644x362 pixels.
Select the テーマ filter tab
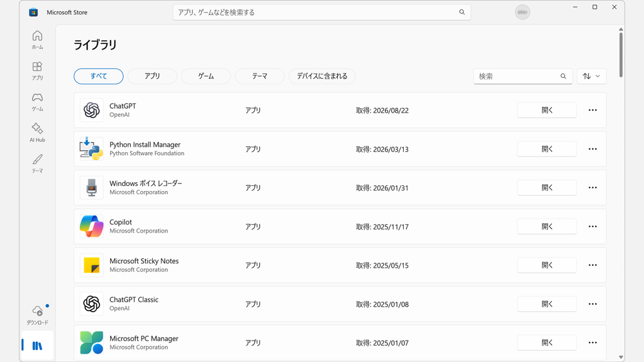click(x=260, y=76)
